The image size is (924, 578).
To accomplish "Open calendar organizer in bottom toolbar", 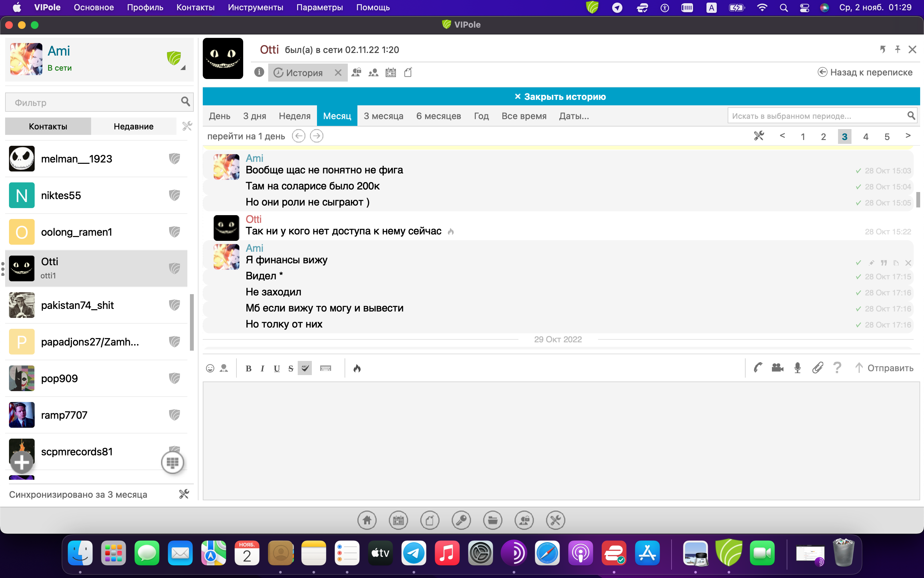I will [398, 520].
